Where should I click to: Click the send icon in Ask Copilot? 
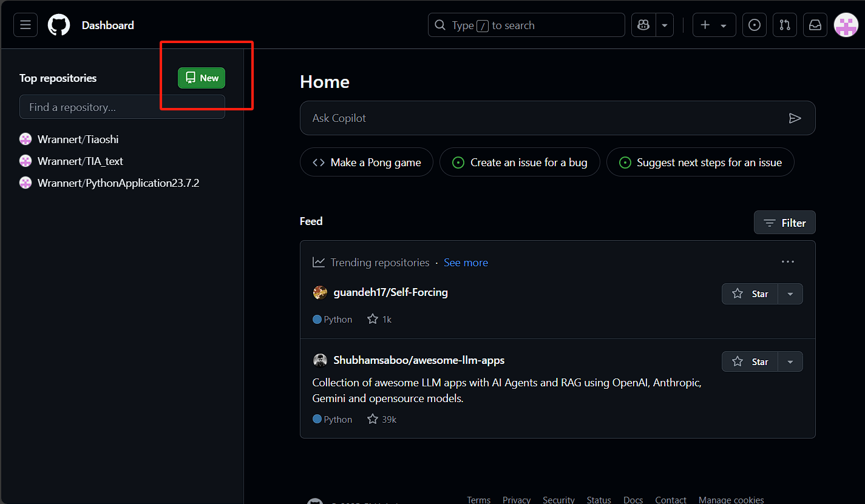(795, 118)
